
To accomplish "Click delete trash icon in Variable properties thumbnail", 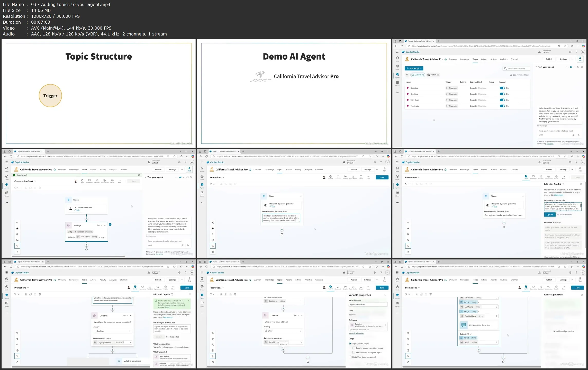I will 235,294.
